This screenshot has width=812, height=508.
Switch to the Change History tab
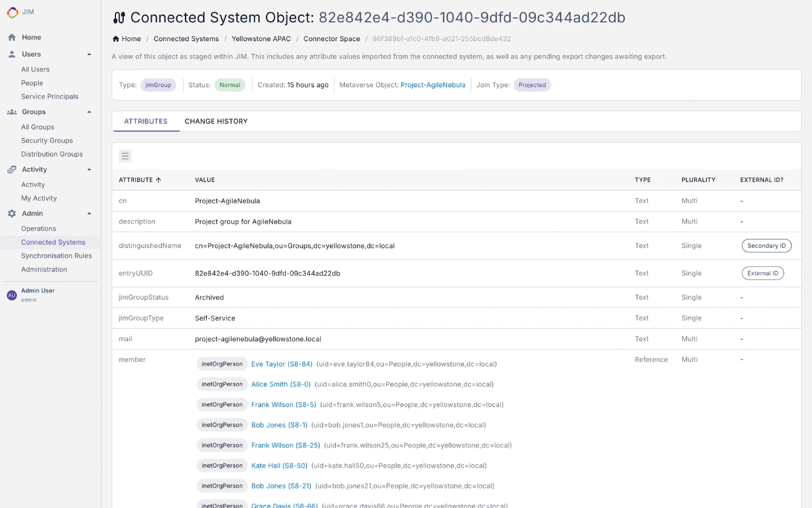(x=216, y=121)
